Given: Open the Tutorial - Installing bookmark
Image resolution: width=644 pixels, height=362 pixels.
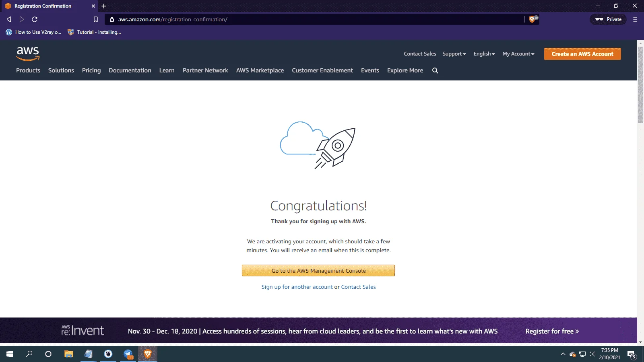Looking at the screenshot, I should click(x=94, y=32).
